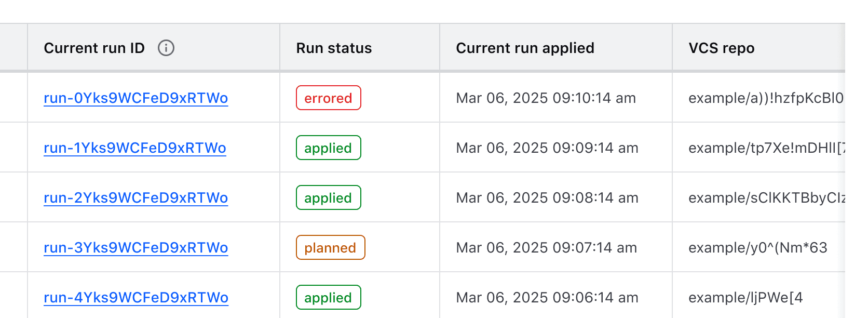Click the Current run ID column header
This screenshot has width=868, height=318.
[x=94, y=48]
